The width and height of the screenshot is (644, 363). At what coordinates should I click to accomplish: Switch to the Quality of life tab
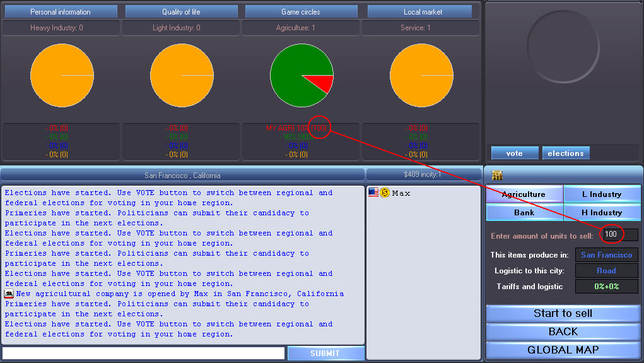[181, 12]
